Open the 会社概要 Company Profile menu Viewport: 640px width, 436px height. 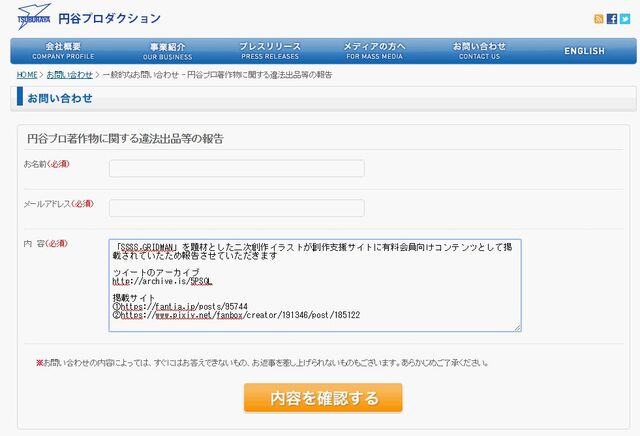pyautogui.click(x=63, y=51)
